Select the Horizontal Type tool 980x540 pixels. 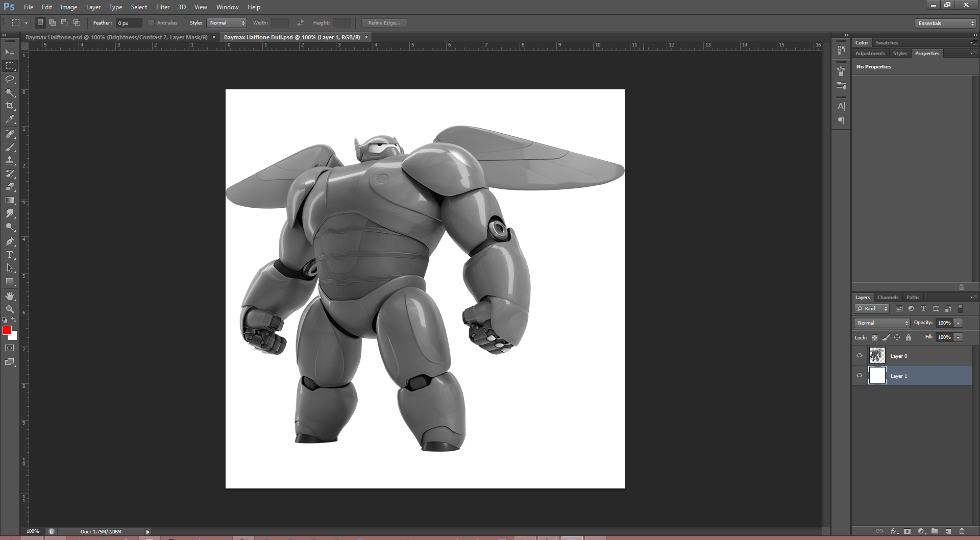click(x=10, y=255)
